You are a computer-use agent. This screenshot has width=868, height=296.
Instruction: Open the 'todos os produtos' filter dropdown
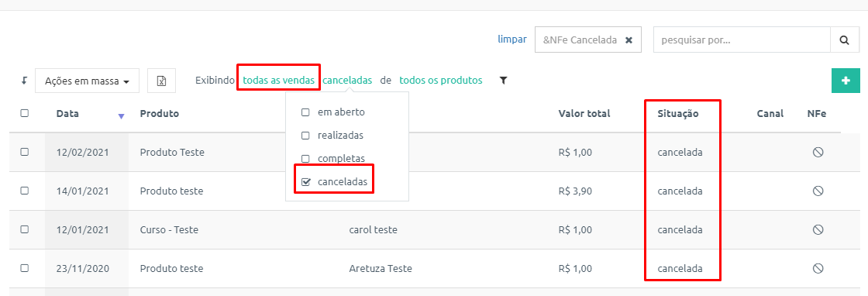[x=441, y=81]
